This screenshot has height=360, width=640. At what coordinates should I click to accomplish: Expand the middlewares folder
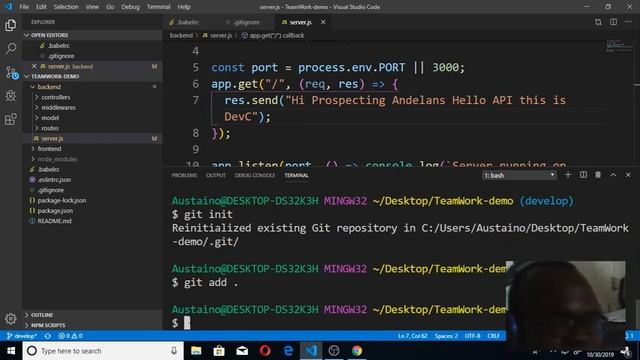(x=93, y=107)
